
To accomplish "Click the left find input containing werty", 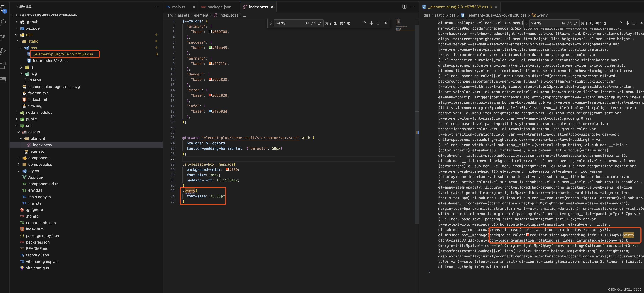I will pyautogui.click(x=287, y=23).
